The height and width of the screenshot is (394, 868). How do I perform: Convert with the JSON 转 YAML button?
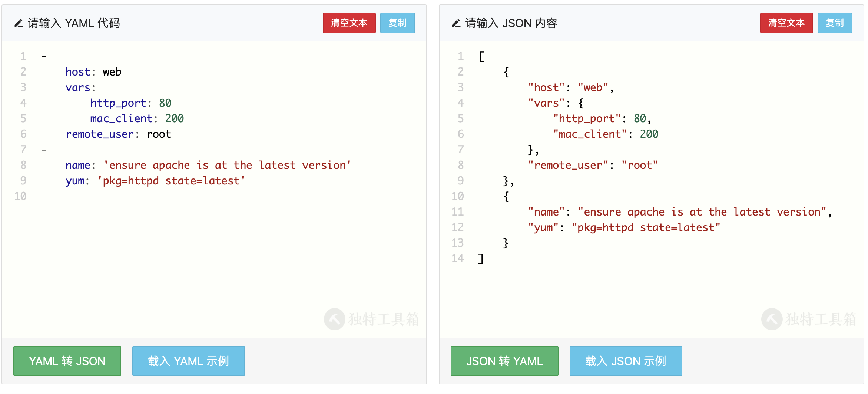coord(504,361)
